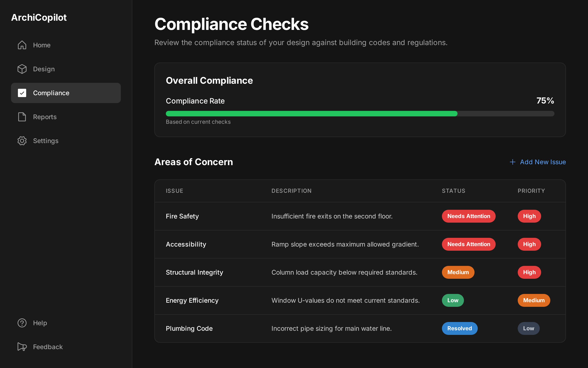Click the Help question mark icon

tap(22, 323)
